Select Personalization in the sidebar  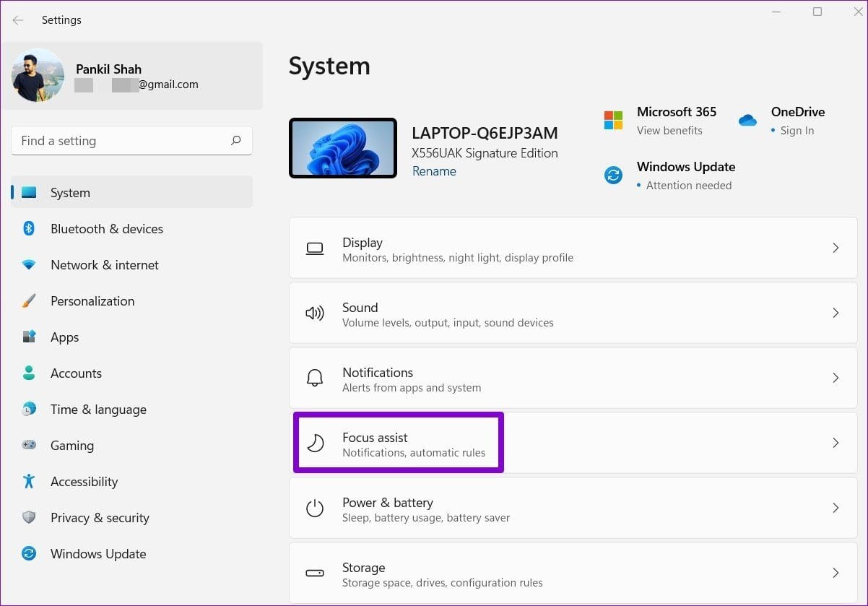92,301
